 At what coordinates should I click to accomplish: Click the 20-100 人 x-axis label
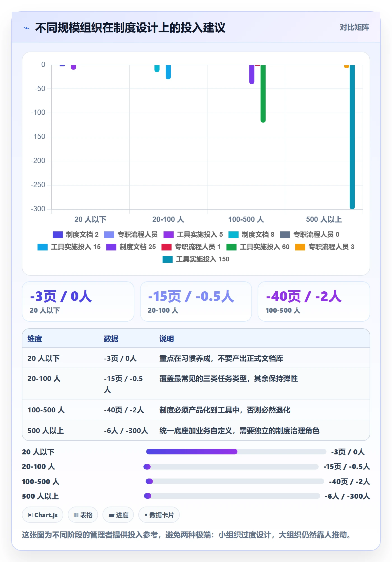click(168, 219)
